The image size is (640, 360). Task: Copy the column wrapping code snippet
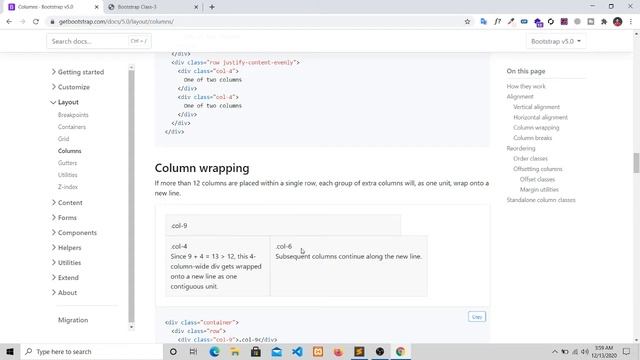[x=477, y=317]
